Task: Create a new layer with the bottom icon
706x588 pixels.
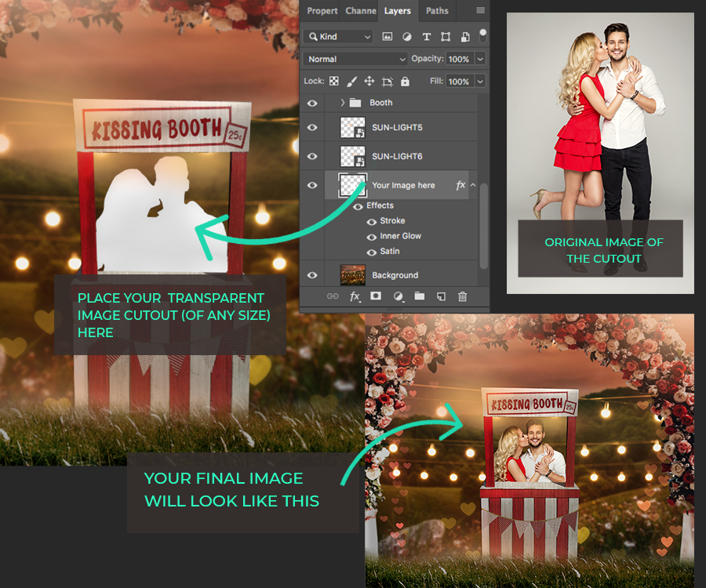Action: pos(441,296)
